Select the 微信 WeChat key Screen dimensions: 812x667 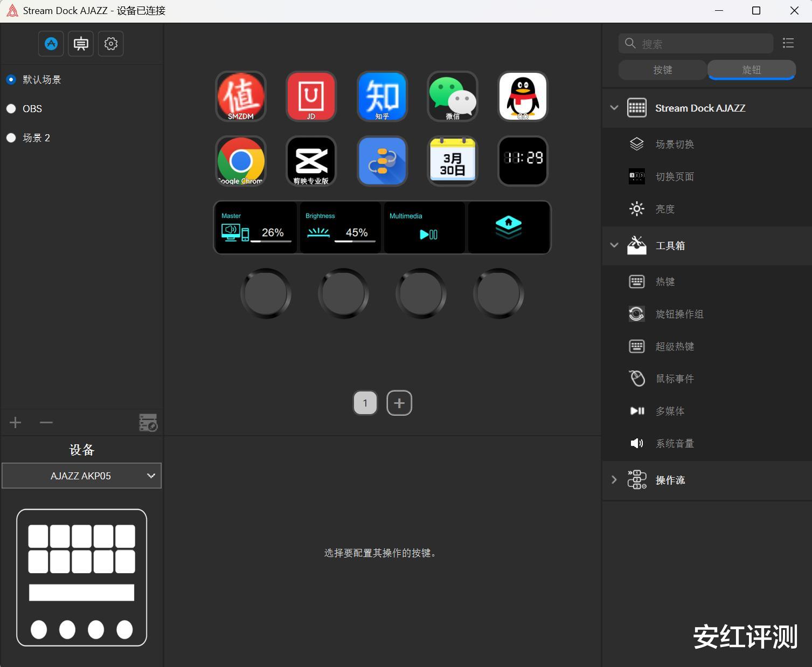[453, 97]
